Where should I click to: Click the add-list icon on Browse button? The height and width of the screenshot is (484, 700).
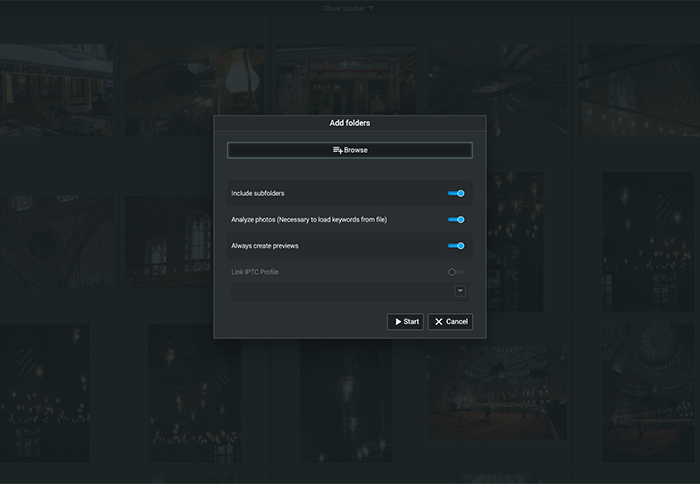[338, 150]
